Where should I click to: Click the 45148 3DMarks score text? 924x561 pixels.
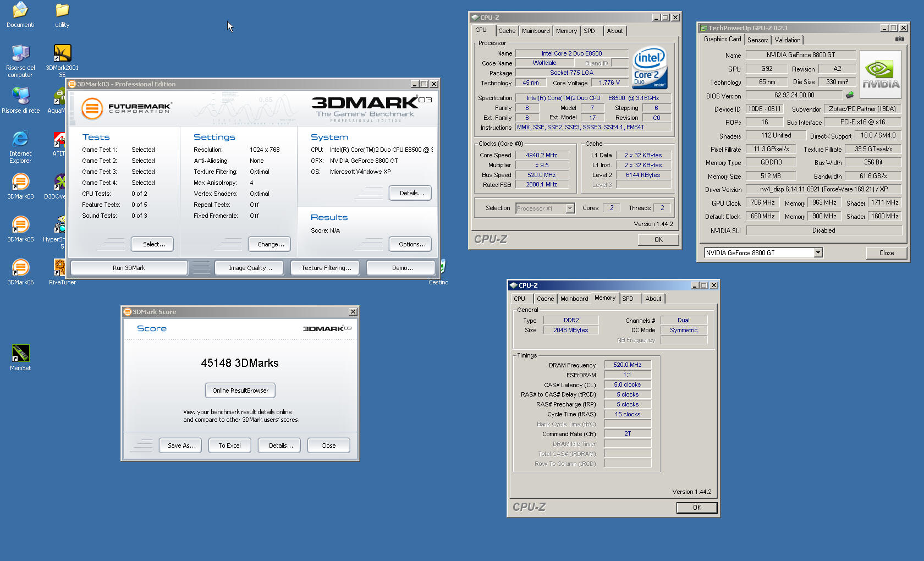point(240,363)
